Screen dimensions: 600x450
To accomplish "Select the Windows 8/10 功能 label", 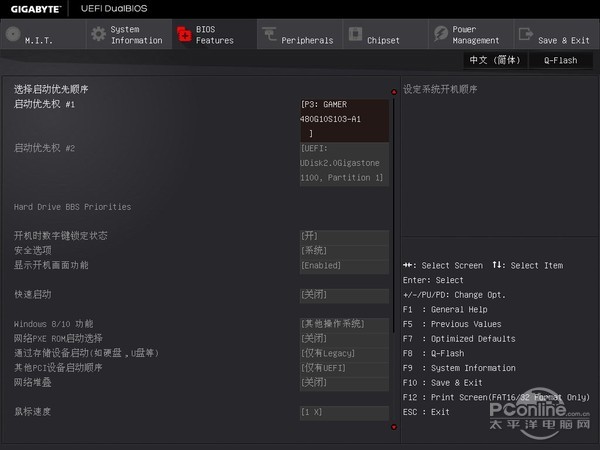I will pos(54,324).
